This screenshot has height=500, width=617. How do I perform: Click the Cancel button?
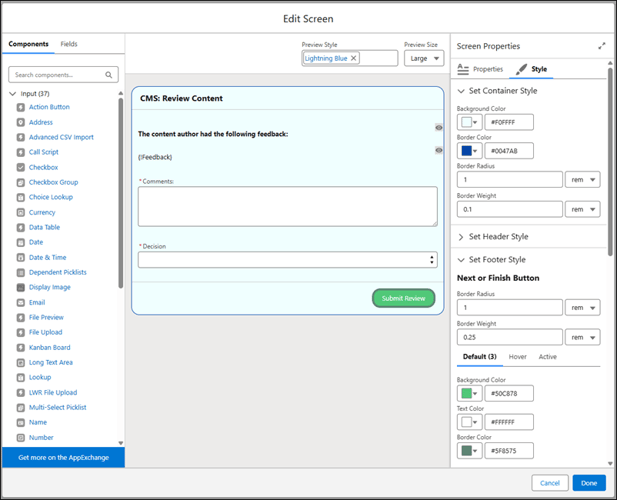[550, 483]
